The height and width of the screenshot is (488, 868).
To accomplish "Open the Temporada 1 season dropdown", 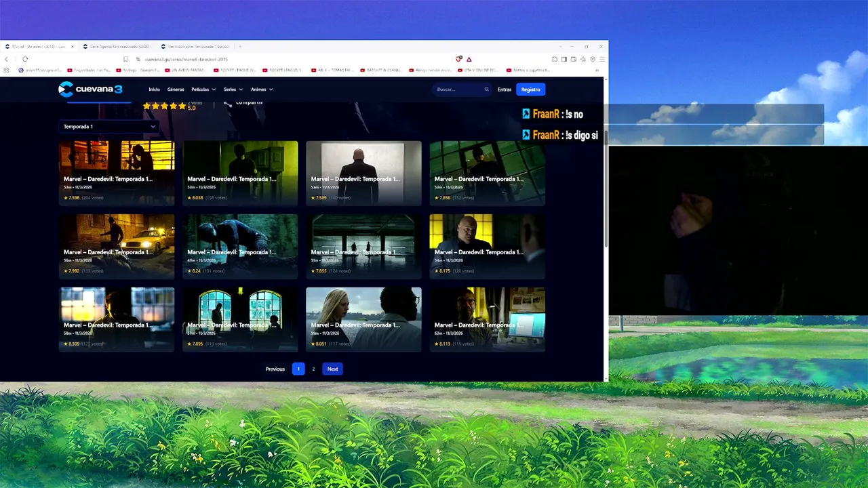I will click(x=109, y=127).
